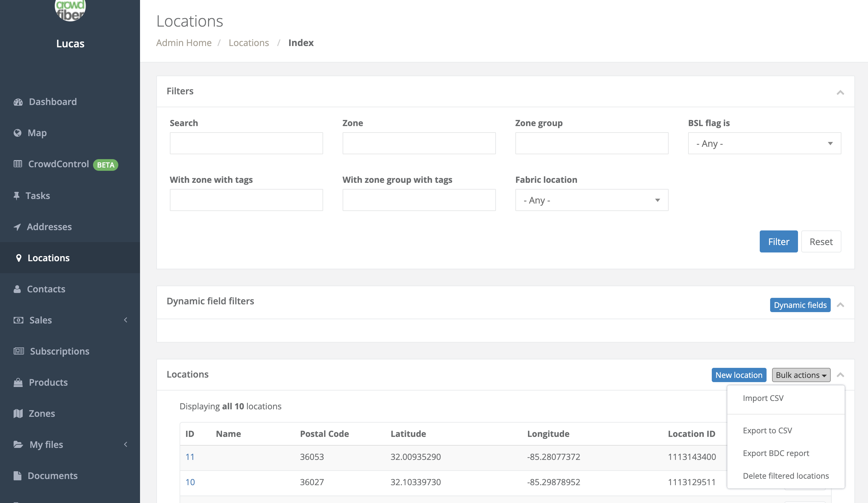Click the blue Filter button

tap(779, 241)
